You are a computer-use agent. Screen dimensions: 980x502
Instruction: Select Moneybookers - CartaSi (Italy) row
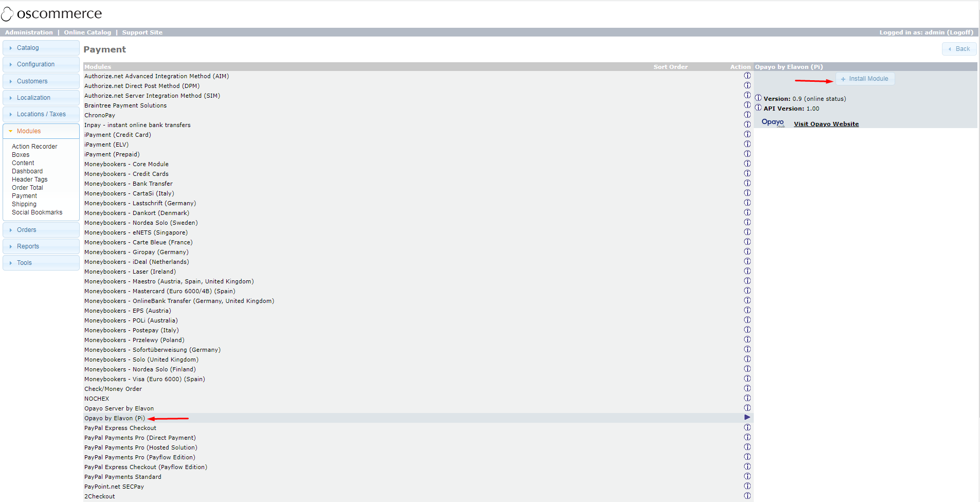[x=418, y=193]
